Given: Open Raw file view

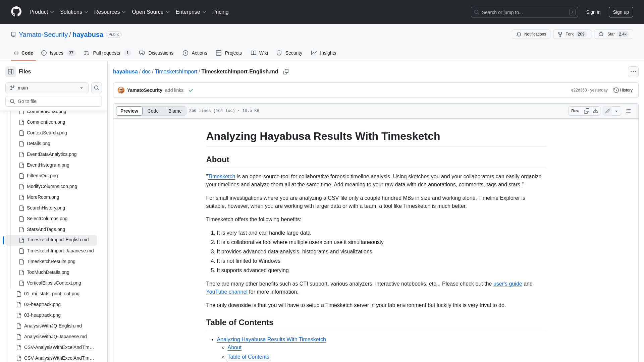Looking at the screenshot, I should tap(575, 111).
